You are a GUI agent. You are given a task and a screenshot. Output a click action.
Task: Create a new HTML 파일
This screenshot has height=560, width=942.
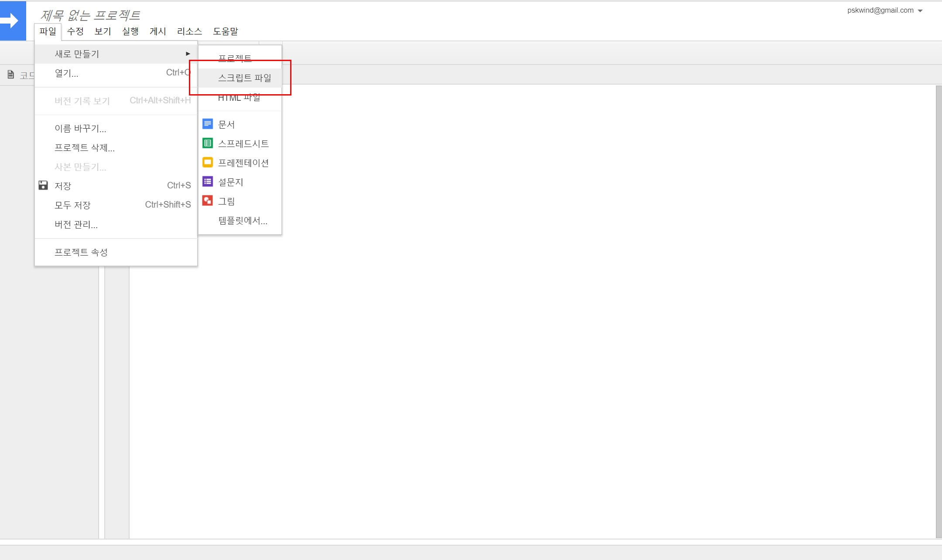pos(240,97)
